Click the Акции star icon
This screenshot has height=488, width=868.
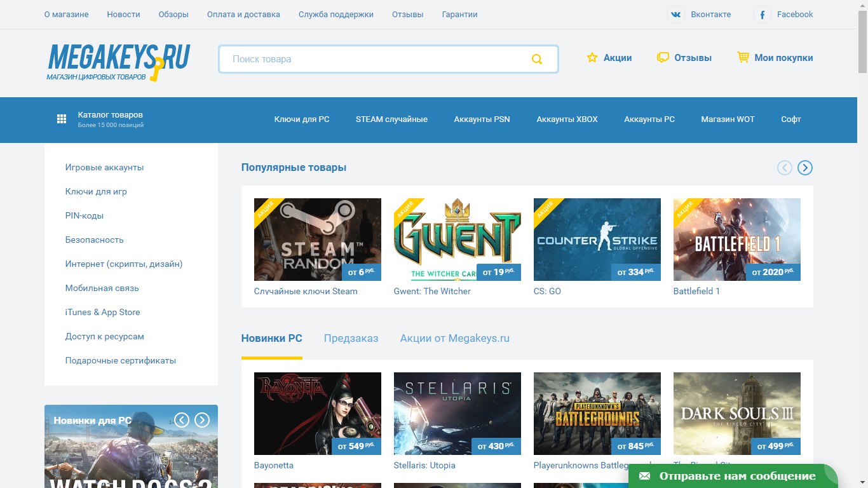click(592, 58)
